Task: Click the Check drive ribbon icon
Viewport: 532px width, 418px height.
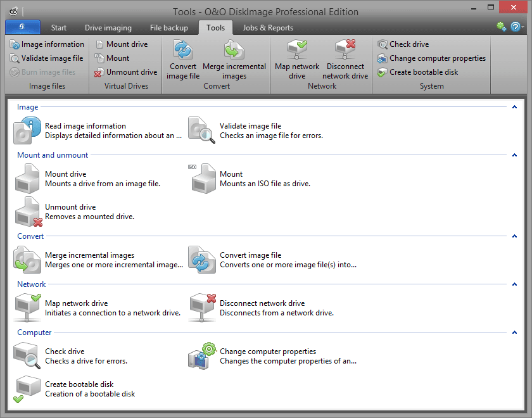Action: (x=383, y=44)
